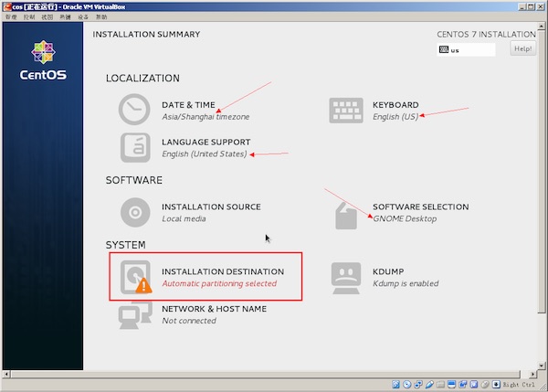The height and width of the screenshot is (392, 548).
Task: Select the Installation Source disc icon
Action: [134, 212]
